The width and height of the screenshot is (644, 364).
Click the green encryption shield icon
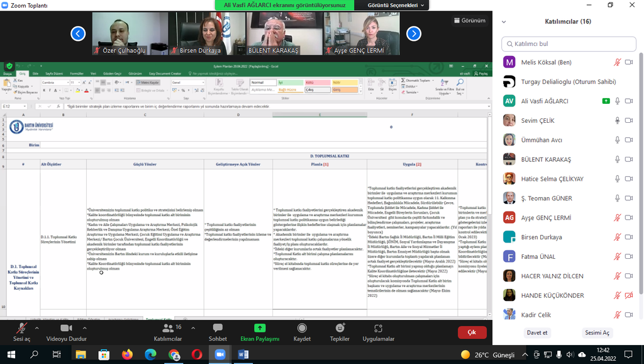pyautogui.click(x=9, y=66)
